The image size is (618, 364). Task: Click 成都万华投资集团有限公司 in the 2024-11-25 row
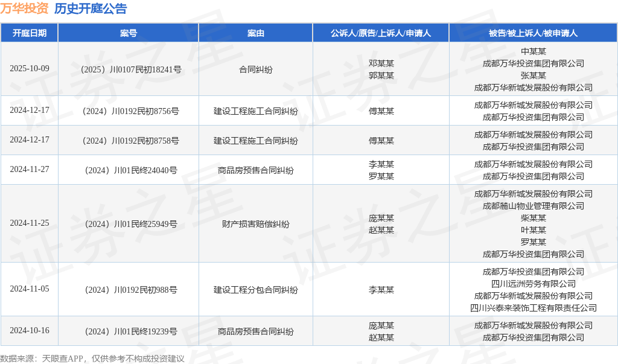(534, 254)
